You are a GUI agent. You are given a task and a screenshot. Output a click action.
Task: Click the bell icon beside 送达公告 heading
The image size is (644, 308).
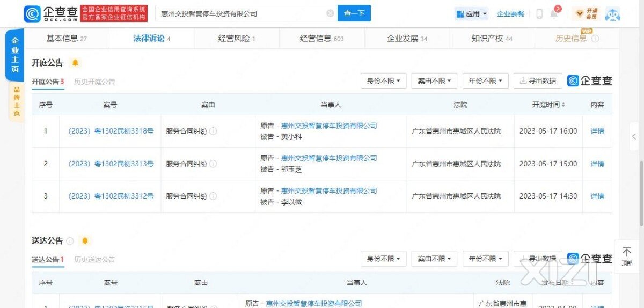click(85, 241)
